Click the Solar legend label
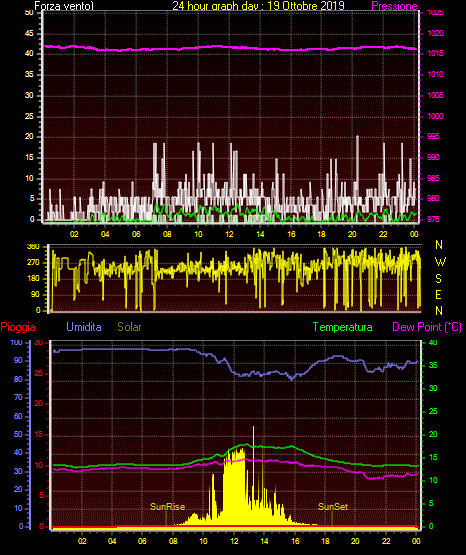The width and height of the screenshot is (466, 555). point(129,327)
